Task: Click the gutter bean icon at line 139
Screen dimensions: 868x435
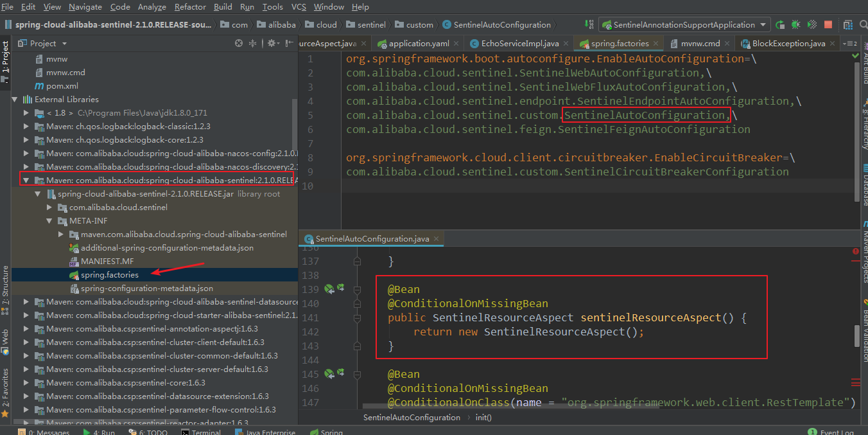Action: tap(329, 289)
